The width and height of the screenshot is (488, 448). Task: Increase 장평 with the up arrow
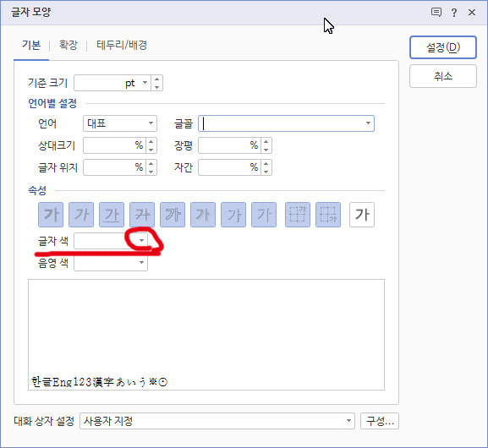(266, 142)
